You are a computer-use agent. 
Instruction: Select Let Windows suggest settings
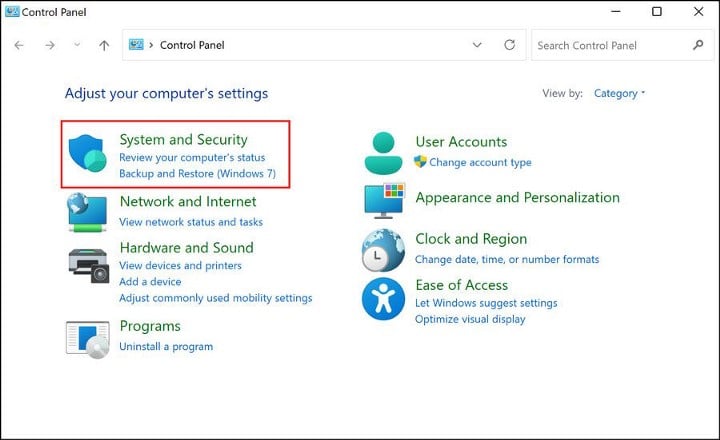pos(486,303)
